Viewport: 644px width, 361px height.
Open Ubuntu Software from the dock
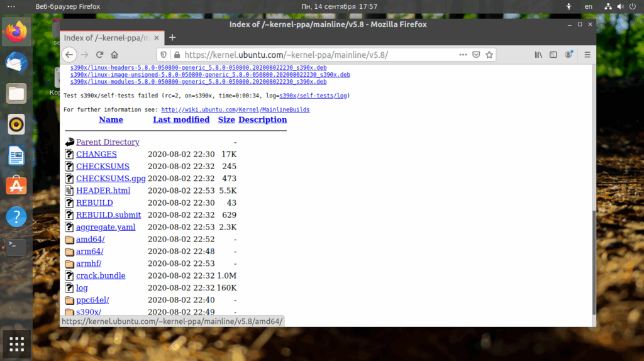point(16,186)
